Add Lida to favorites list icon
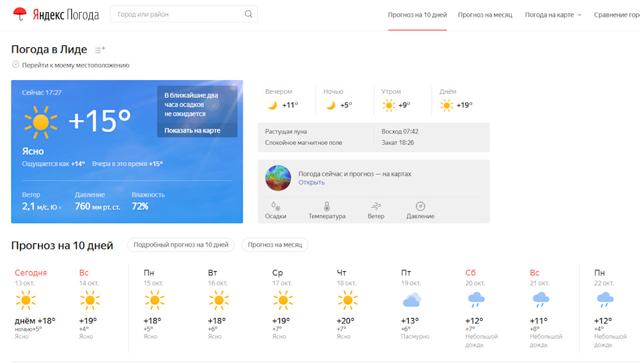640x364 pixels. click(100, 50)
